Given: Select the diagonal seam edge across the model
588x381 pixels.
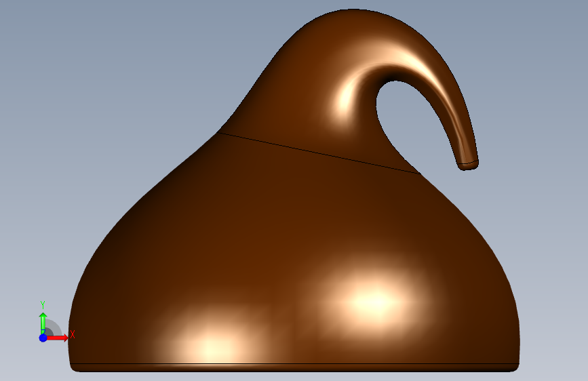Looking at the screenshot, I should tap(319, 153).
